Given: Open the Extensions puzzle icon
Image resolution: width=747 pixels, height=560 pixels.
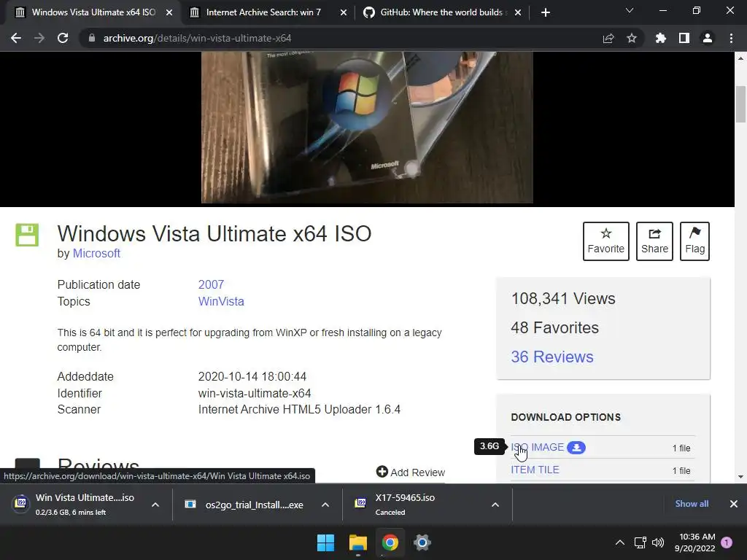Looking at the screenshot, I should [661, 38].
